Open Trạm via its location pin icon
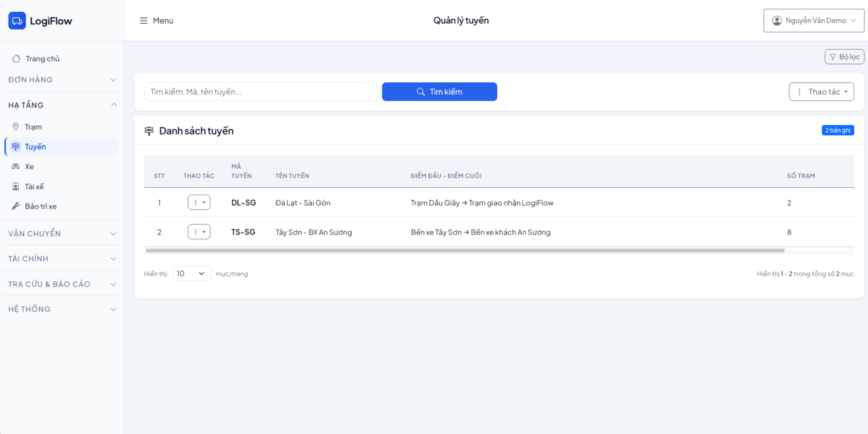 click(16, 126)
